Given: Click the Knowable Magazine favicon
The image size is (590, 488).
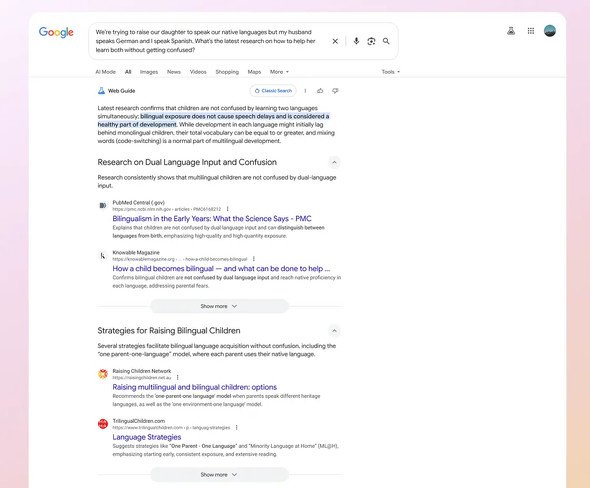Looking at the screenshot, I should point(103,255).
